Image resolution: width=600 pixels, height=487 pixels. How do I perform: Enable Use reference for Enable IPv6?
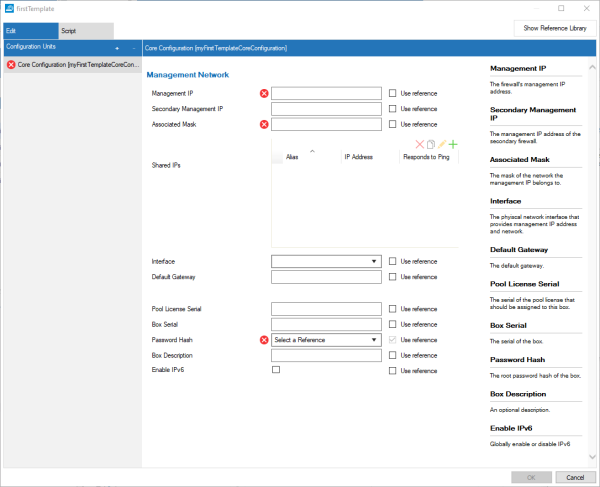coord(392,370)
